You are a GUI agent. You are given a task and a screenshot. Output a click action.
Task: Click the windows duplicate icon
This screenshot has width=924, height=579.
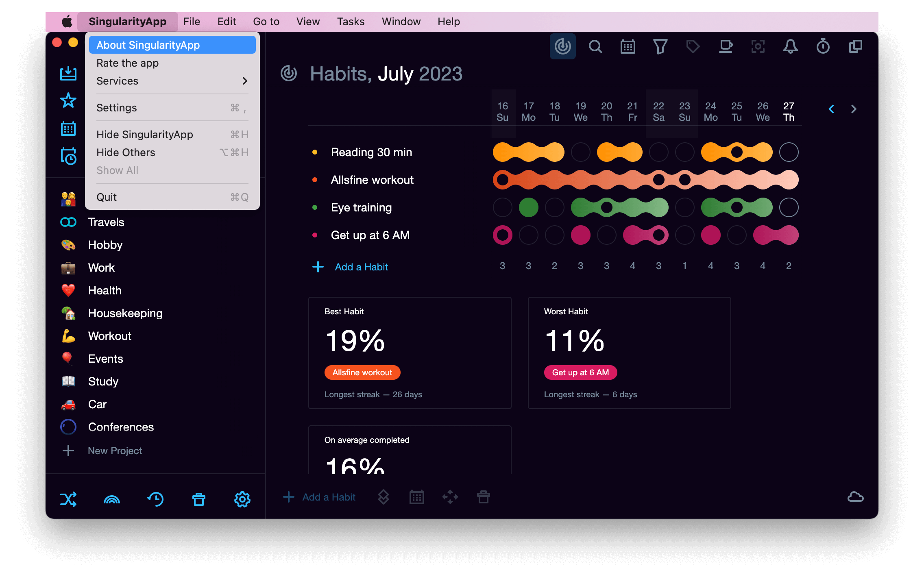(x=856, y=47)
